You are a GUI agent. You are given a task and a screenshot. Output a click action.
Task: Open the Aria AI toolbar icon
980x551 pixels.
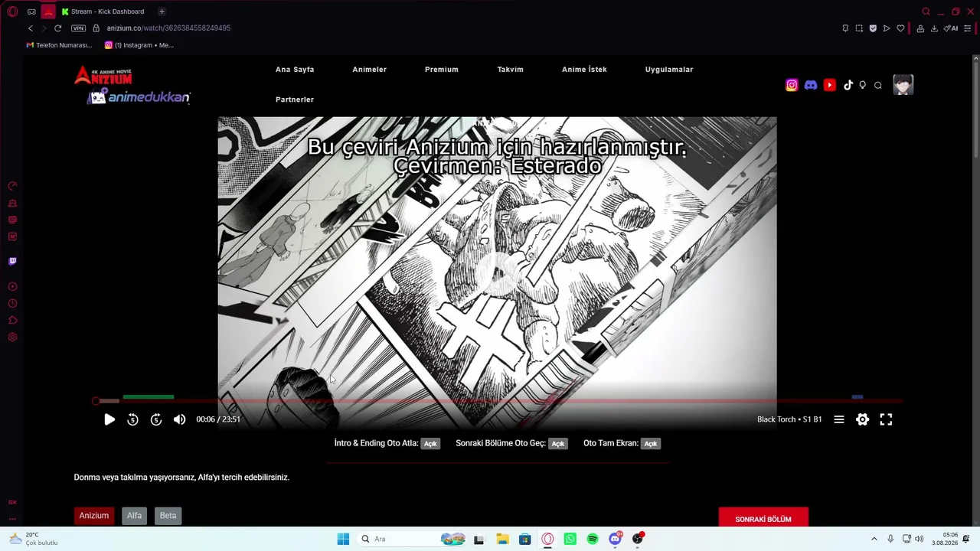tap(951, 28)
